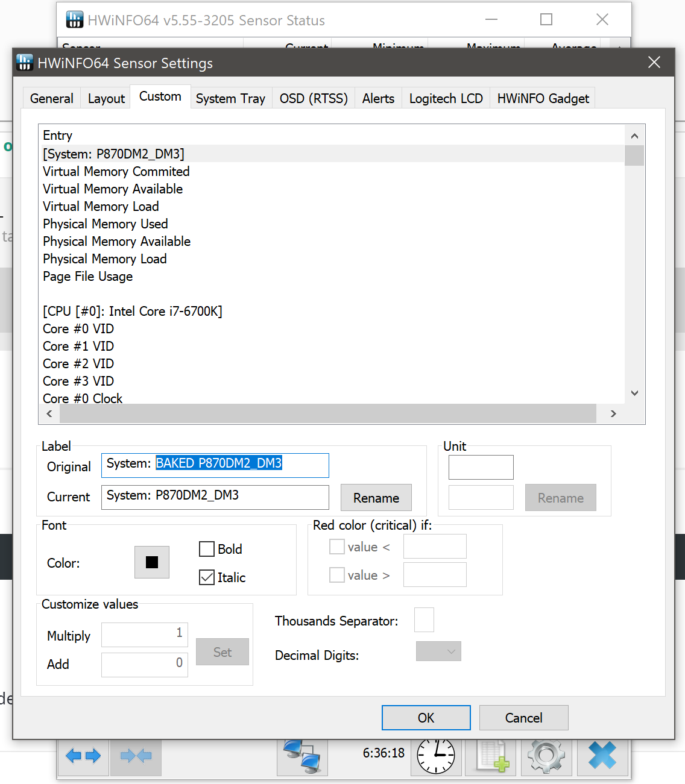Uncheck the Italic font checkbox
Image resolution: width=685 pixels, height=784 pixels.
pyautogui.click(x=207, y=577)
